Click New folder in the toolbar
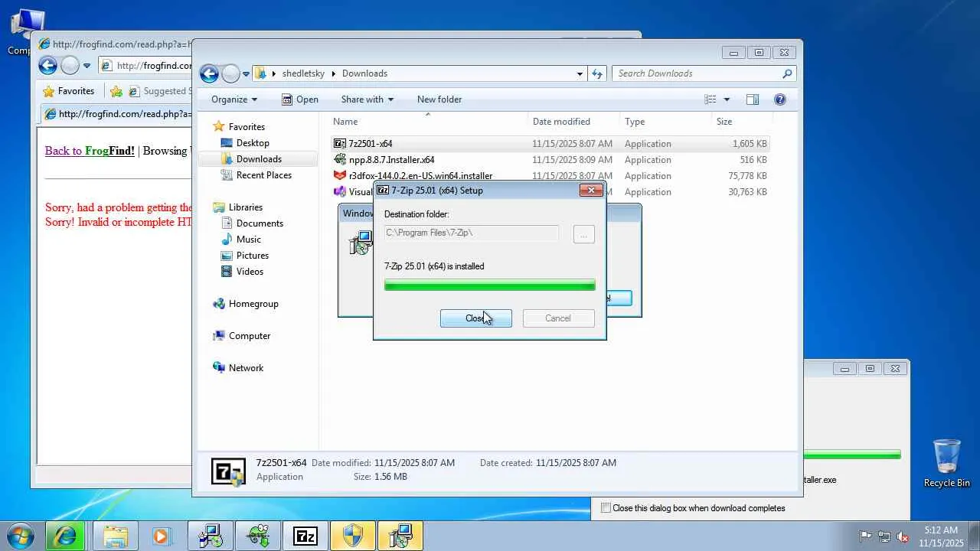The height and width of the screenshot is (551, 980). pos(439,99)
